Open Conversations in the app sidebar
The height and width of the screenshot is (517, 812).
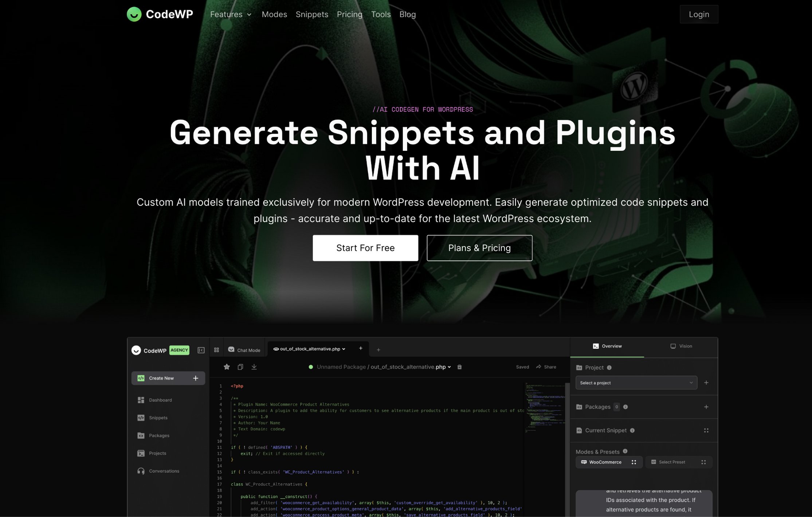point(164,471)
